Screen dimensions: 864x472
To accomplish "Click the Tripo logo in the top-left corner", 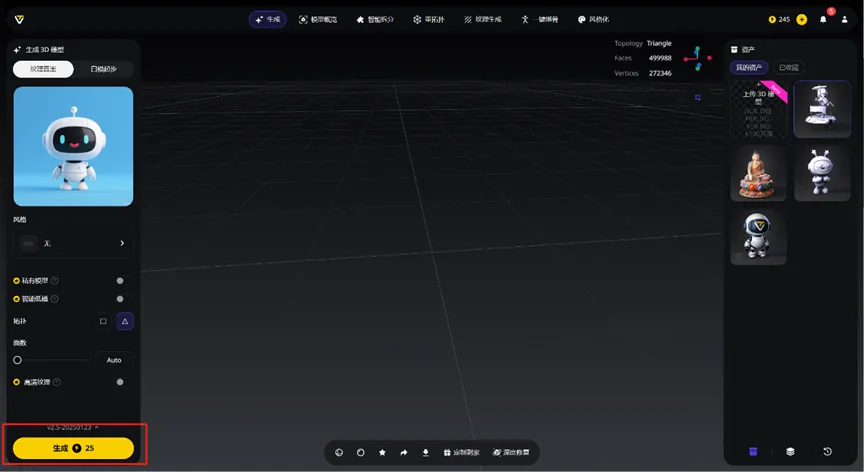I will [x=19, y=19].
